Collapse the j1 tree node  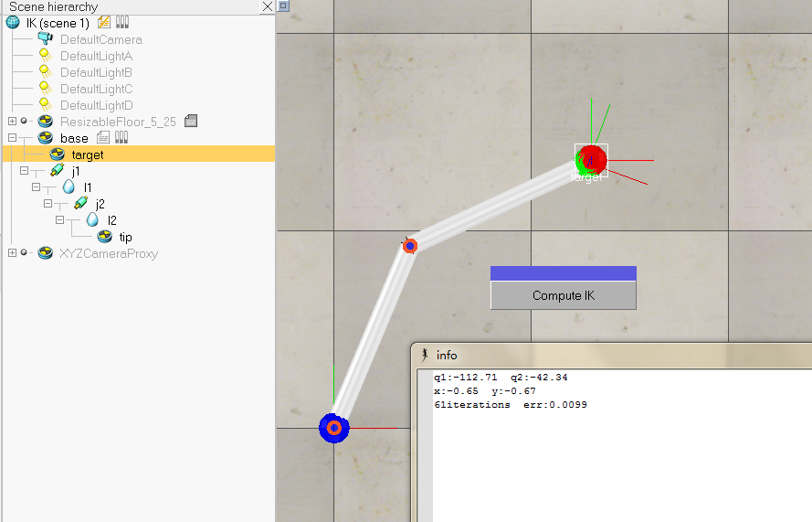click(24, 170)
